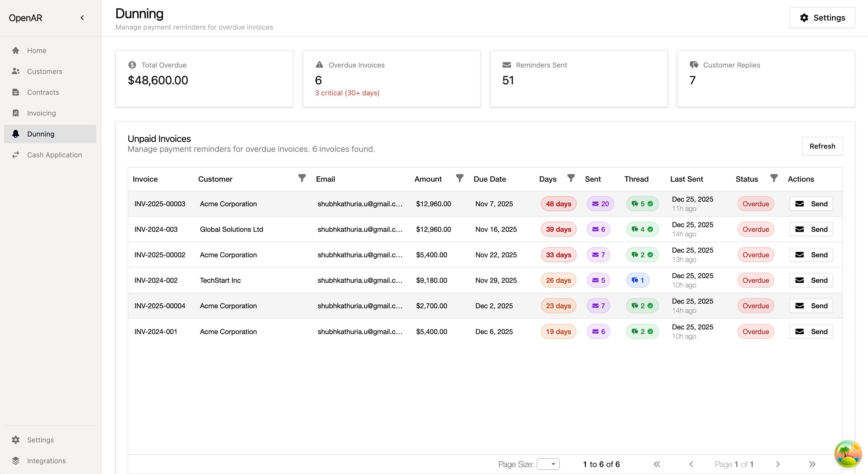This screenshot has width=868, height=474.
Task: Send reminder for invoice INV-2024-003
Action: coord(811,229)
